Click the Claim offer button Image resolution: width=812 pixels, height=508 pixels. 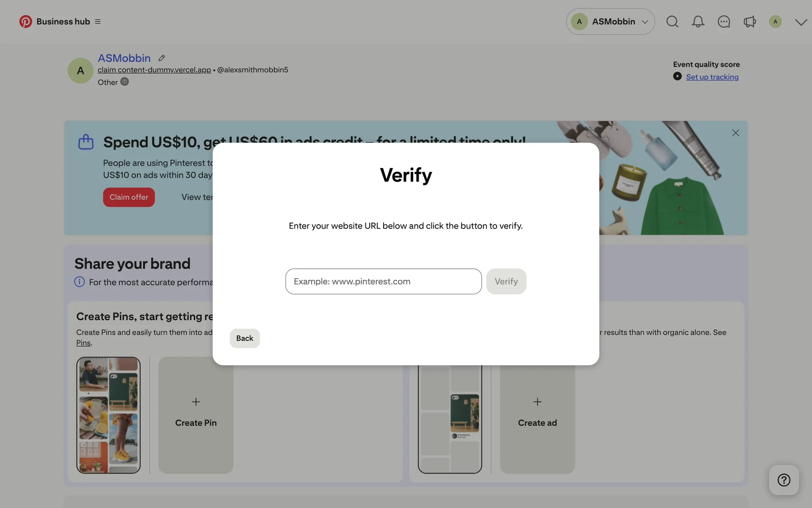(129, 197)
